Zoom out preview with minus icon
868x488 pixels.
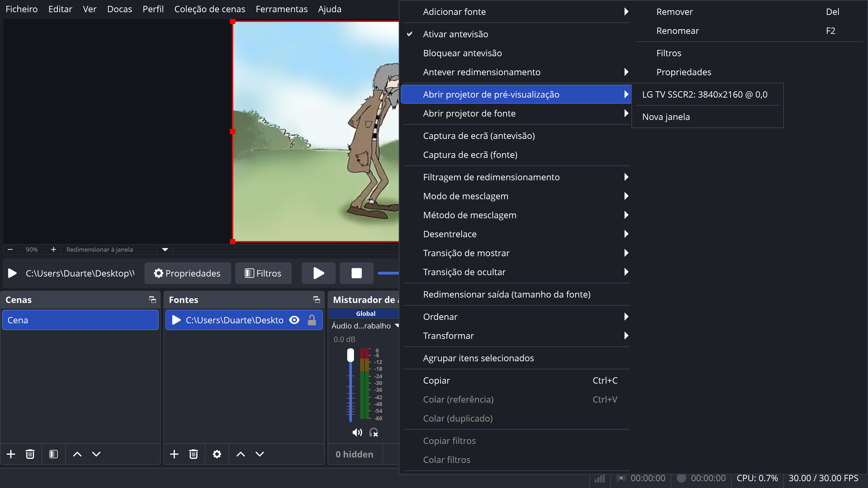click(10, 250)
